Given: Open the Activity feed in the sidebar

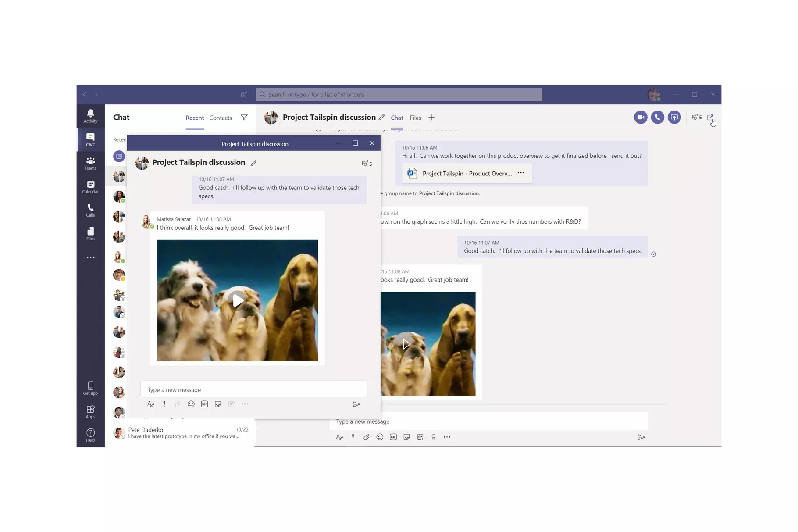Looking at the screenshot, I should (90, 116).
